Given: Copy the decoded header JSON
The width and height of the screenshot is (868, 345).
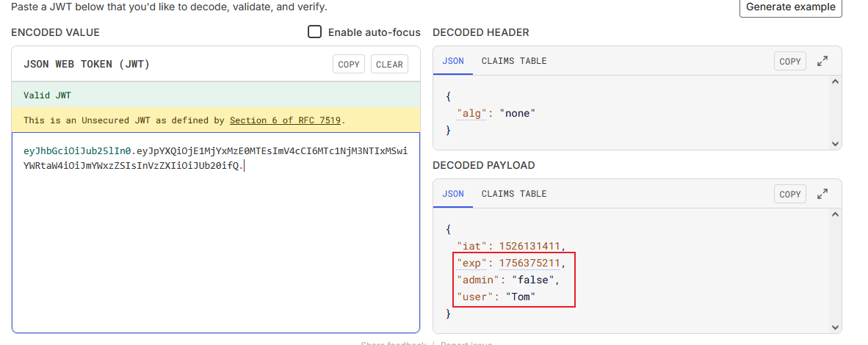Looking at the screenshot, I should pos(790,62).
